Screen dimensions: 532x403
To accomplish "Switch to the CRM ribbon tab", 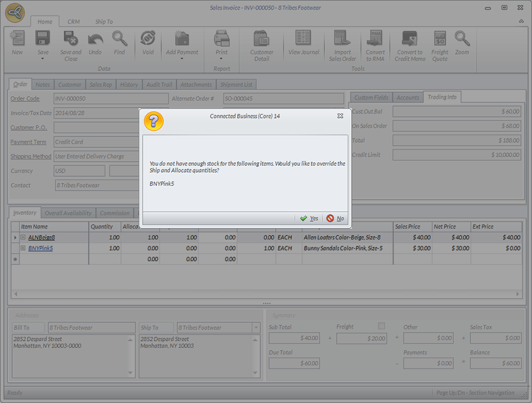I will (x=74, y=22).
